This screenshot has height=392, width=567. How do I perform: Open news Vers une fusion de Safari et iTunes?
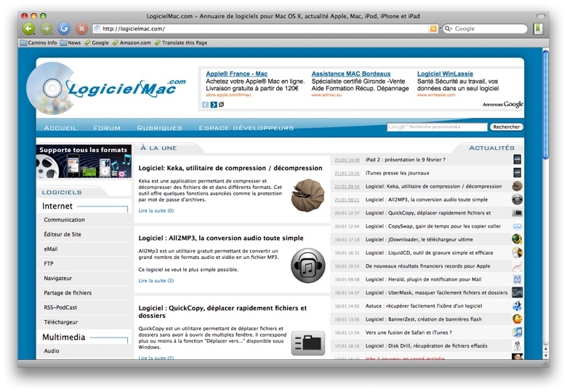coord(409,332)
